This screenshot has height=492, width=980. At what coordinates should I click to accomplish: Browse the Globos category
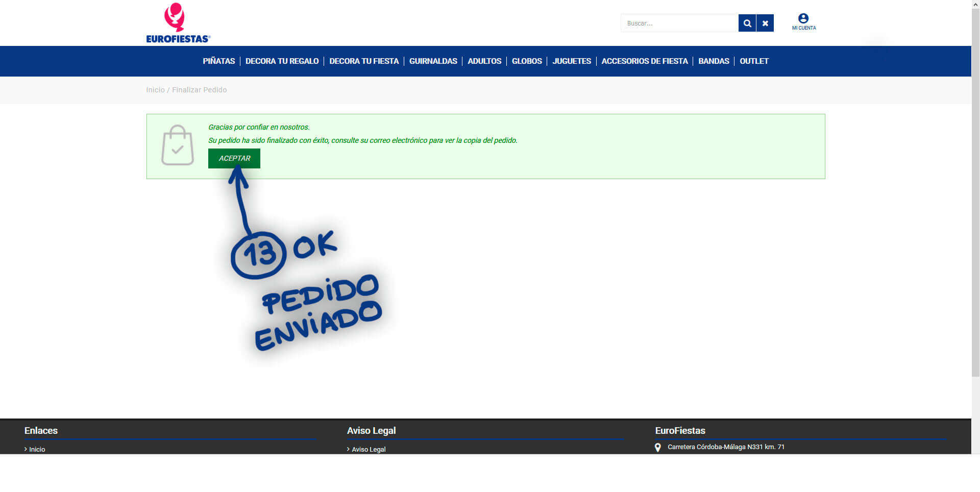coord(527,61)
